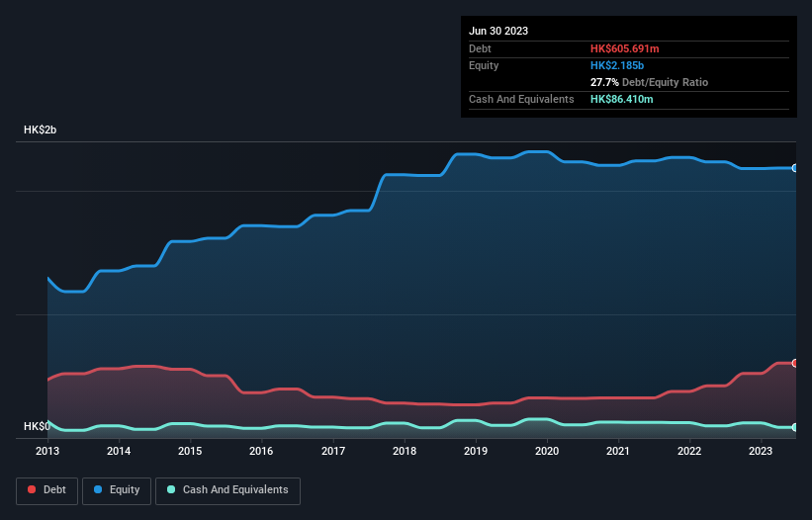
Task: Click the red Debt legend dot
Action: click(x=32, y=489)
